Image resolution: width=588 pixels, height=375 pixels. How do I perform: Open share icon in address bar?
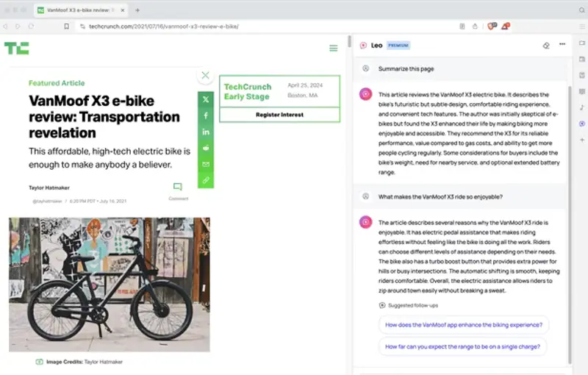475,26
